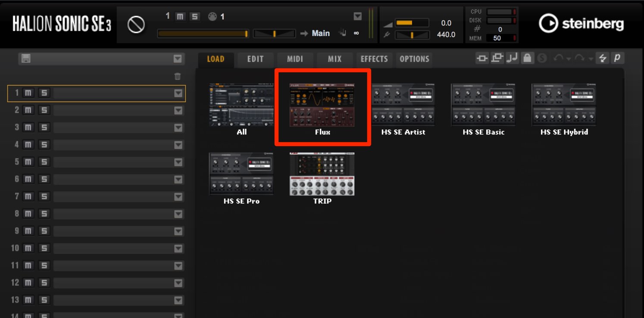Viewport: 644px width, 318px height.
Task: Click the program pan slider
Action: [274, 34]
